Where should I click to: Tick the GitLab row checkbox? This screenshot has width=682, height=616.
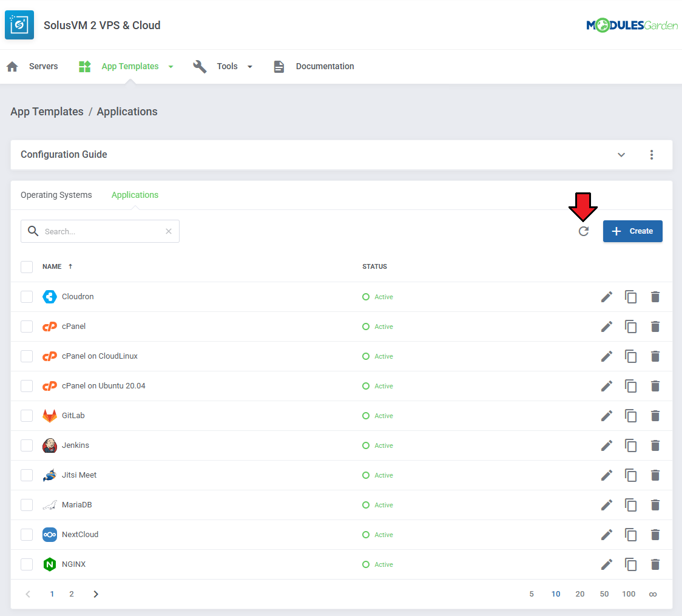pyautogui.click(x=27, y=416)
